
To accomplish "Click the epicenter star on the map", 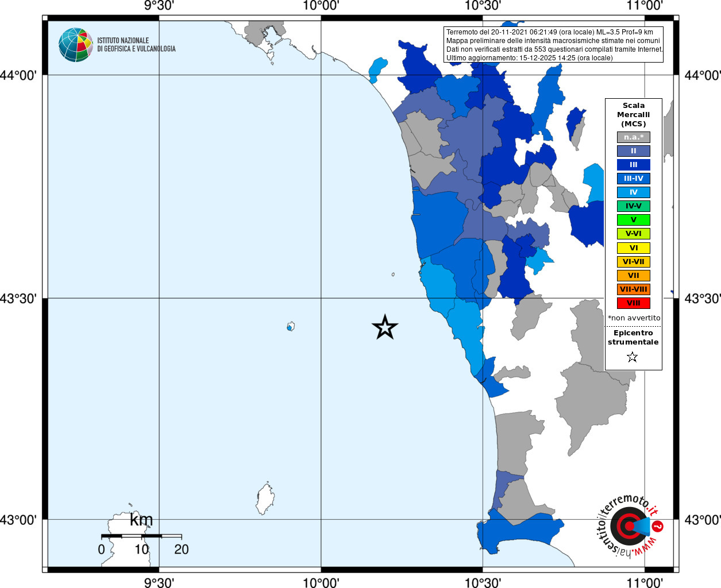I will point(385,327).
